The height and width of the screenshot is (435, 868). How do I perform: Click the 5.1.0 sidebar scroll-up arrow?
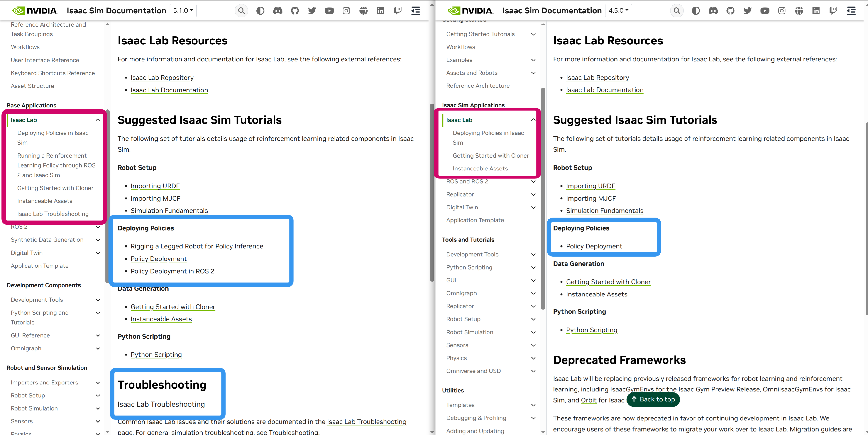click(x=108, y=24)
